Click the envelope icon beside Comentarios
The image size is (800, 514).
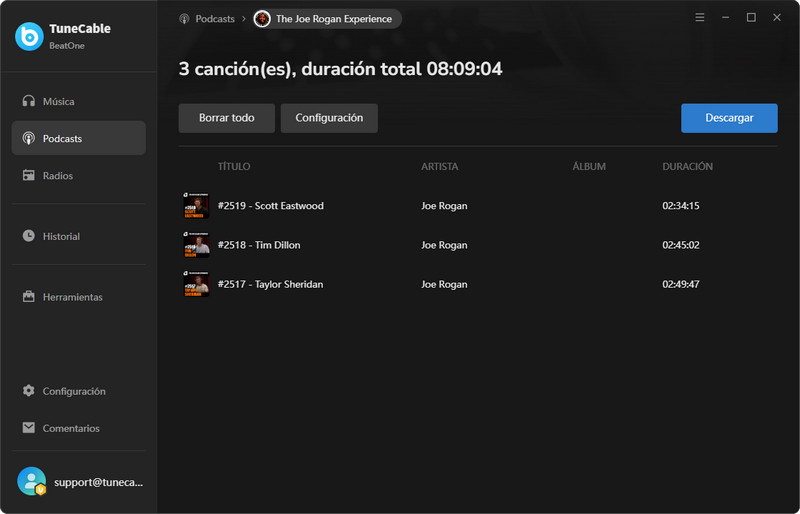[x=29, y=428]
